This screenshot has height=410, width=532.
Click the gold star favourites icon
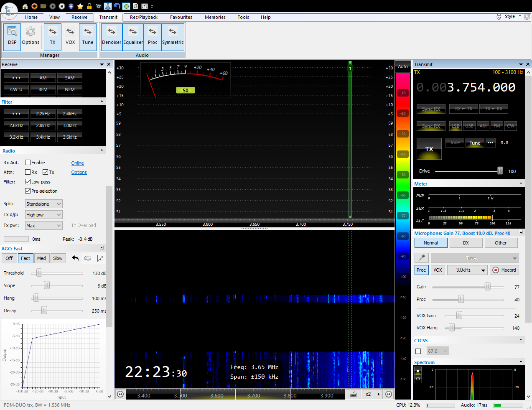coord(80,6)
